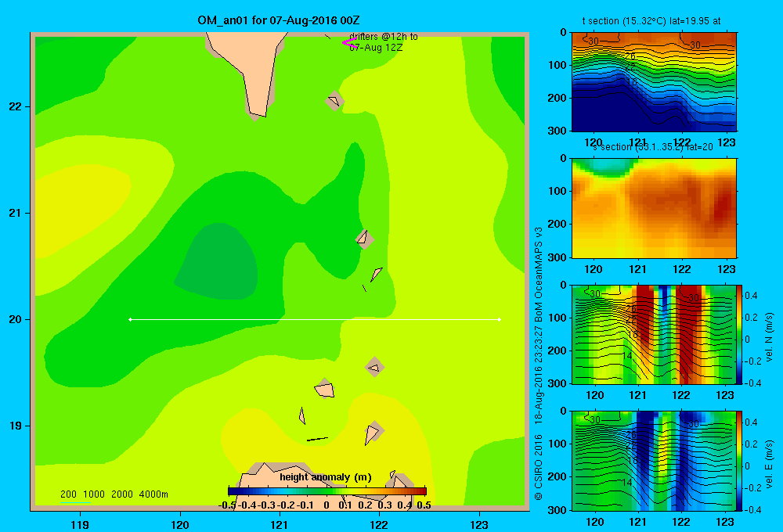The width and height of the screenshot is (783, 532).
Task: Click the 4000m depth contour legend entry
Action: pyautogui.click(x=153, y=494)
